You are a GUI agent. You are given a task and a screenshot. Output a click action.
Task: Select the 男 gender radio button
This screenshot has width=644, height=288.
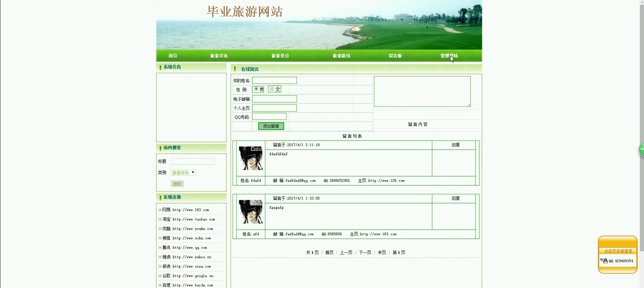point(256,89)
